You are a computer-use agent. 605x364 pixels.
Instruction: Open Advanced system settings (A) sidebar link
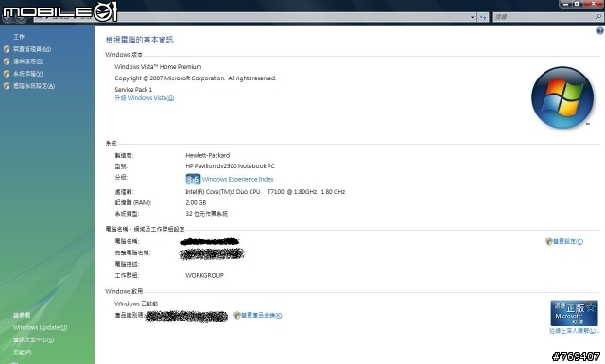point(34,86)
